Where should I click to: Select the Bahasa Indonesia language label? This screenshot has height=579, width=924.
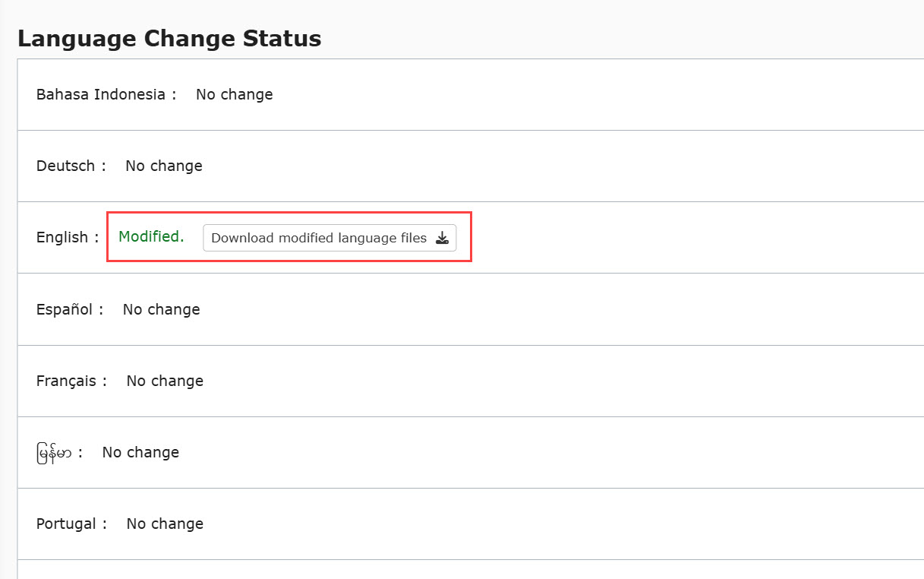tap(100, 94)
